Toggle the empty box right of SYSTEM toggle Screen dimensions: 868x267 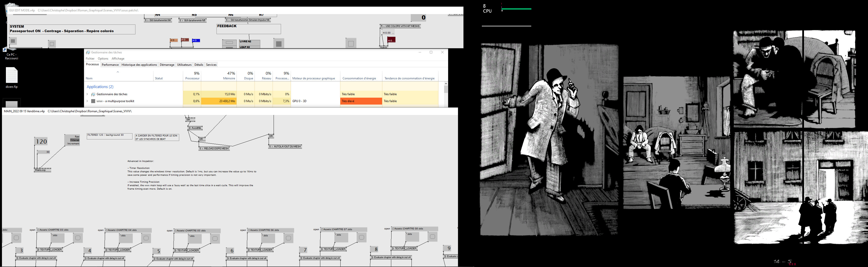pos(52,44)
